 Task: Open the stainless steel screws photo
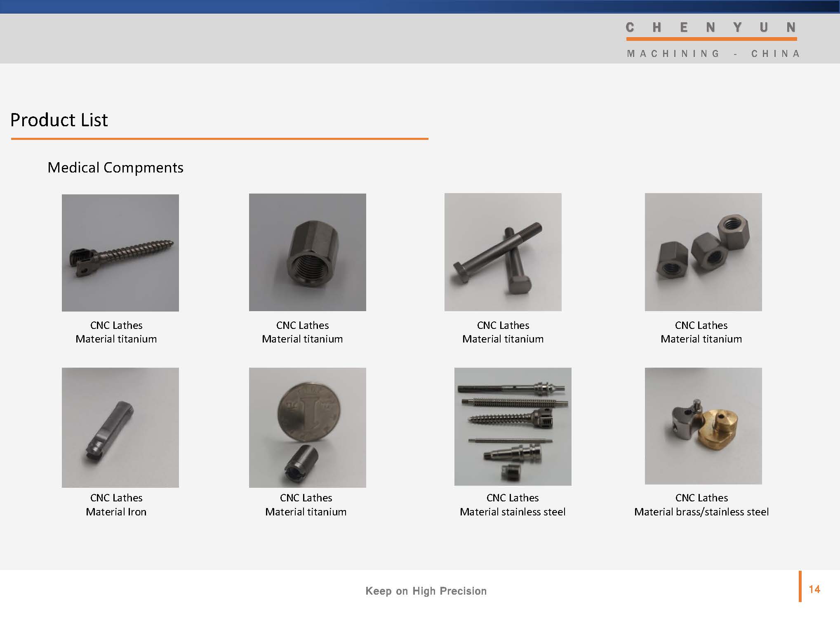(513, 427)
